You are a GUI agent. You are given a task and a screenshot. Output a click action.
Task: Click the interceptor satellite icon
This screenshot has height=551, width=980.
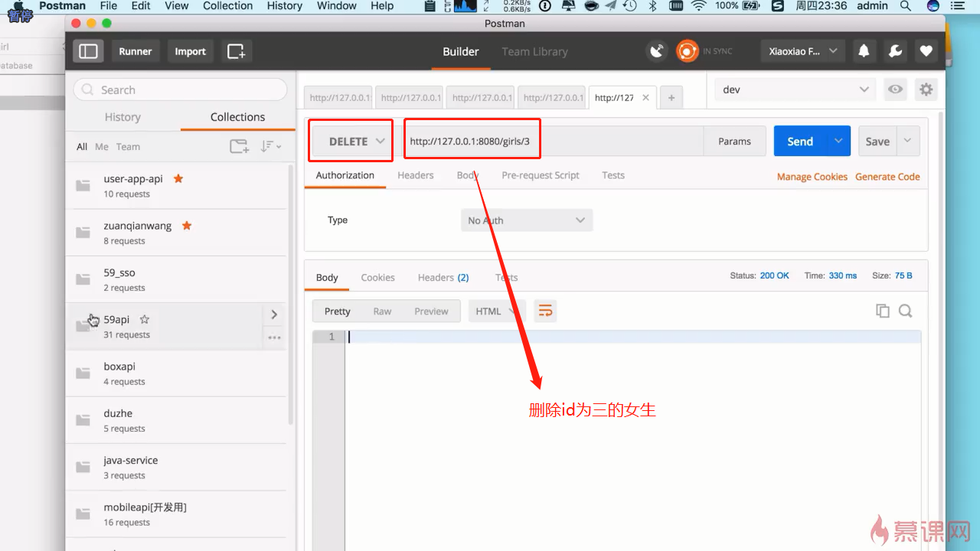pyautogui.click(x=657, y=51)
